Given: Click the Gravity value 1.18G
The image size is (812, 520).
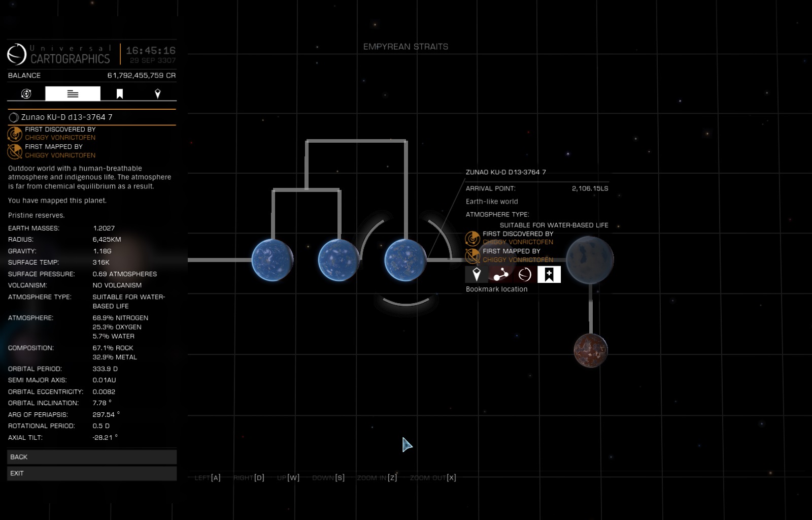Looking at the screenshot, I should coord(102,251).
